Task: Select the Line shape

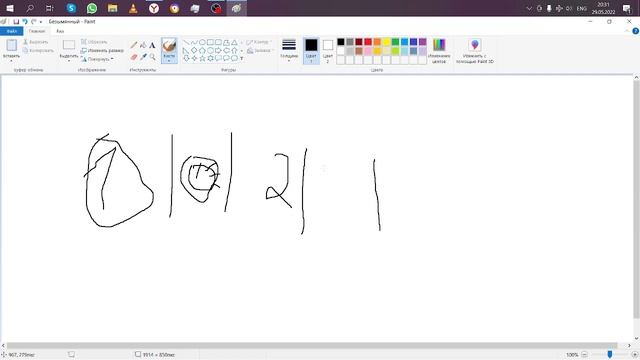Action: click(186, 42)
